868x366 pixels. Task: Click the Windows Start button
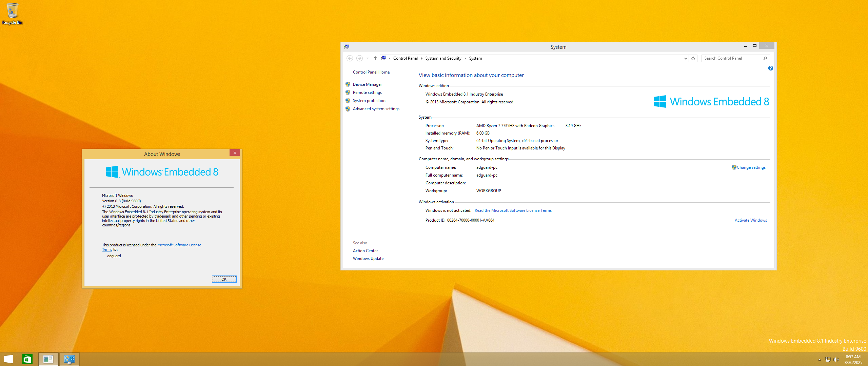(8, 359)
